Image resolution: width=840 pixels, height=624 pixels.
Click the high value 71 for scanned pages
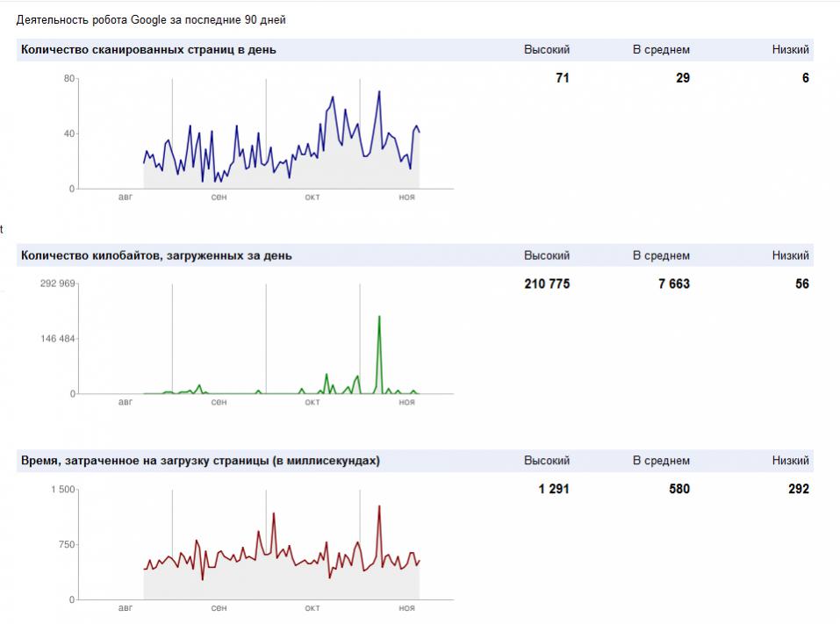pos(562,78)
